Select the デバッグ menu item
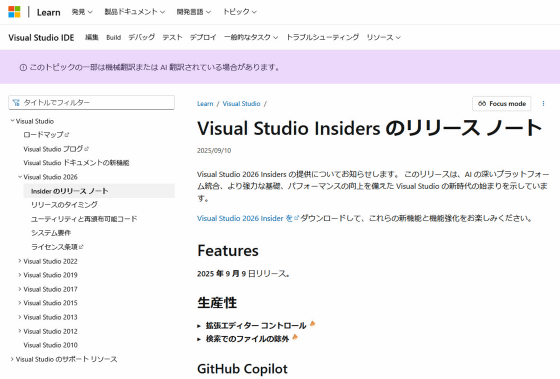 pos(141,37)
